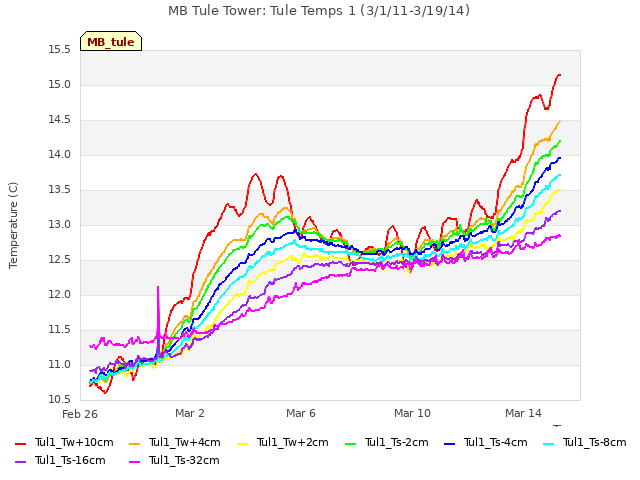Click the 15.0 y-axis tick label
This screenshot has height=480, width=640.
coord(60,84)
